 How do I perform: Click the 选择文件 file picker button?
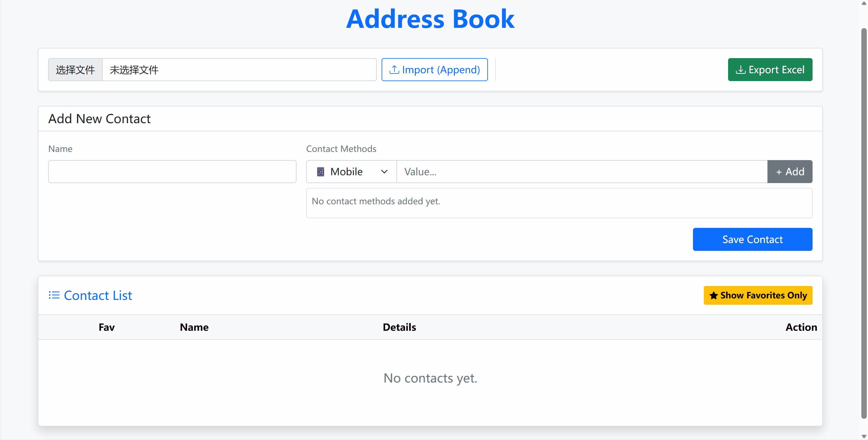tap(75, 70)
